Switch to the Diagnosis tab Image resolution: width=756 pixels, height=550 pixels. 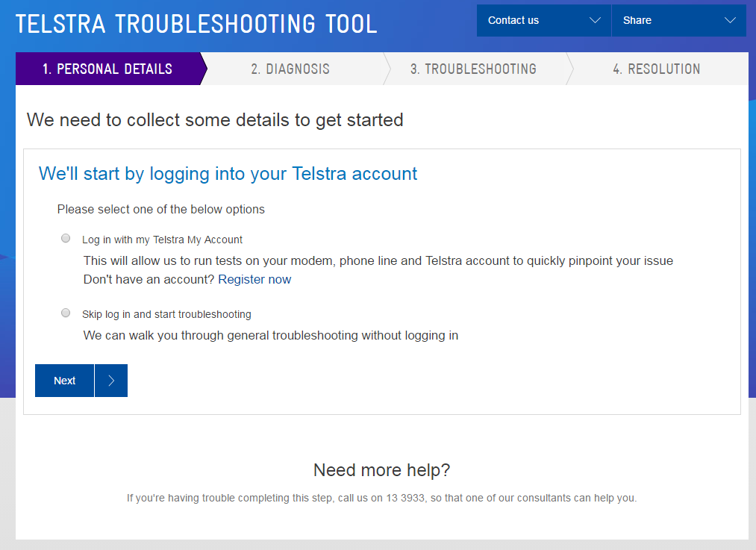click(x=290, y=69)
